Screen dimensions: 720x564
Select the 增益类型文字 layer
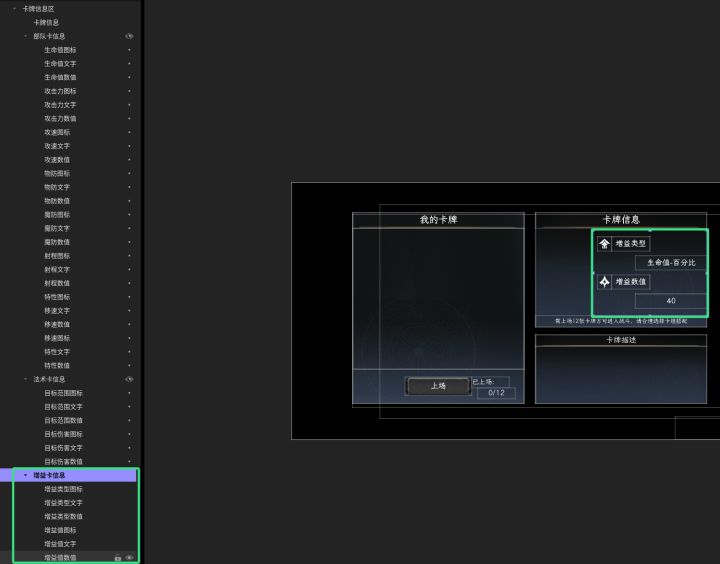(x=63, y=503)
